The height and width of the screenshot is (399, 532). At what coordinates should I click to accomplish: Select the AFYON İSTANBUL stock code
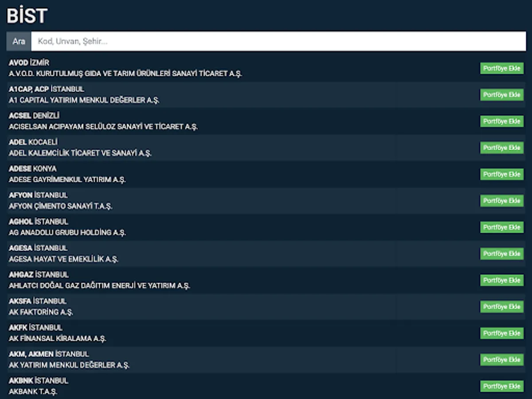click(38, 195)
